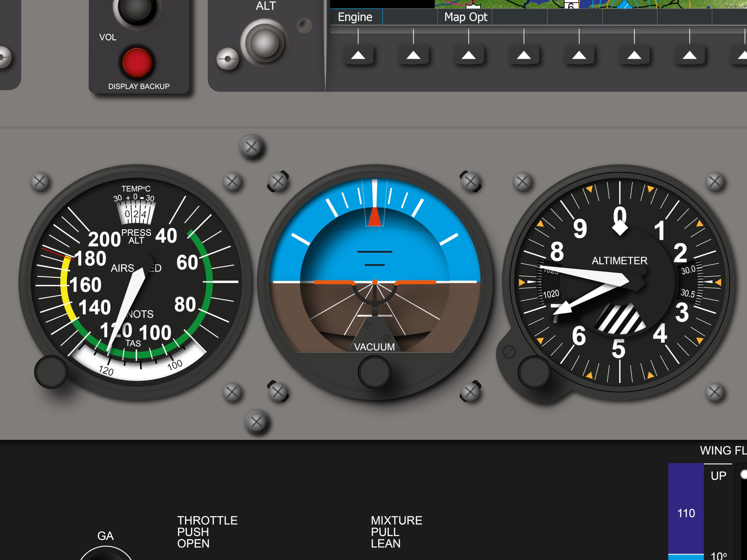This screenshot has width=747, height=560.
Task: Click the MIXTURE PULL LEAN label
Action: click(397, 532)
